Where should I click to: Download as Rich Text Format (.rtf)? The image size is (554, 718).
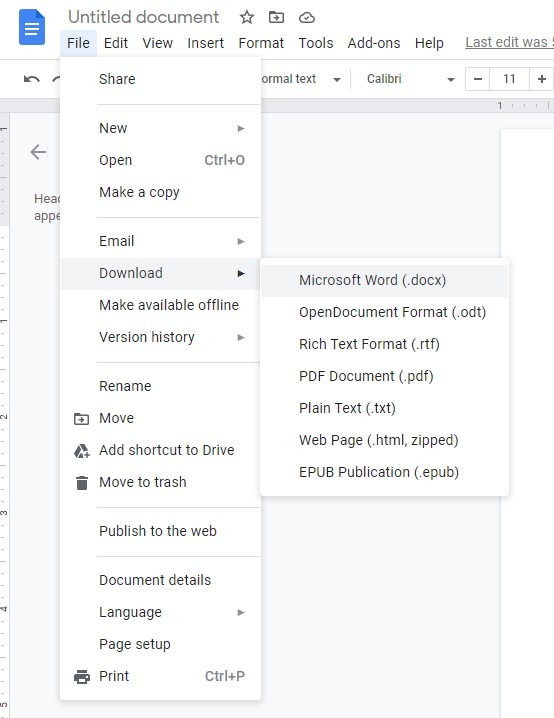pyautogui.click(x=385, y=344)
